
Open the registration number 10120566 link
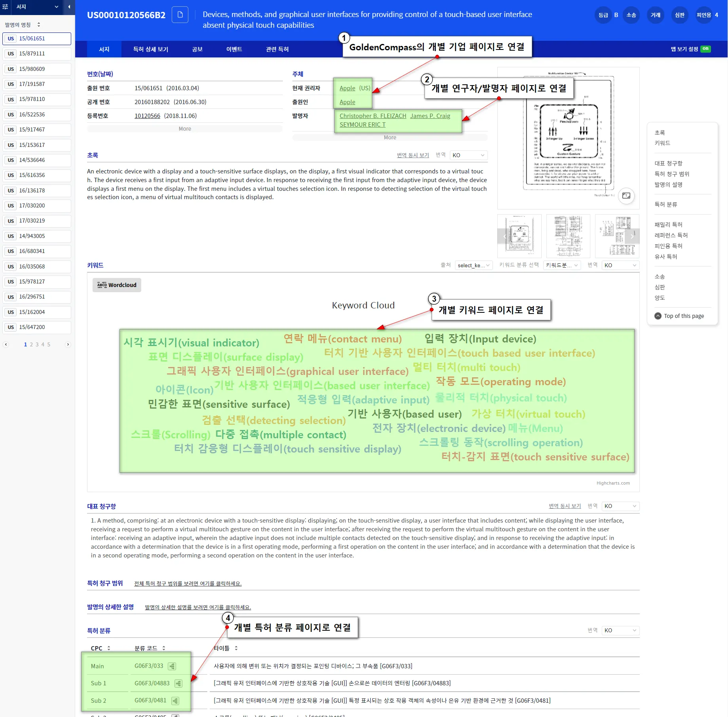147,116
